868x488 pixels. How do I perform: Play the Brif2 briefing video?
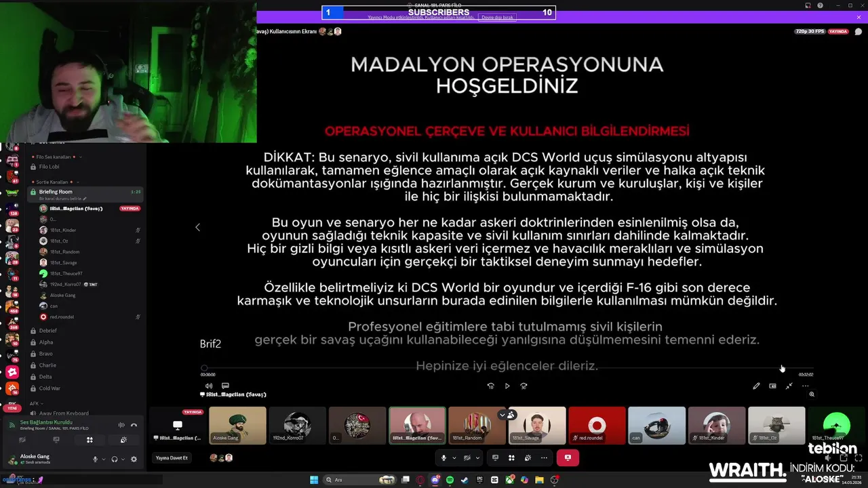[507, 386]
